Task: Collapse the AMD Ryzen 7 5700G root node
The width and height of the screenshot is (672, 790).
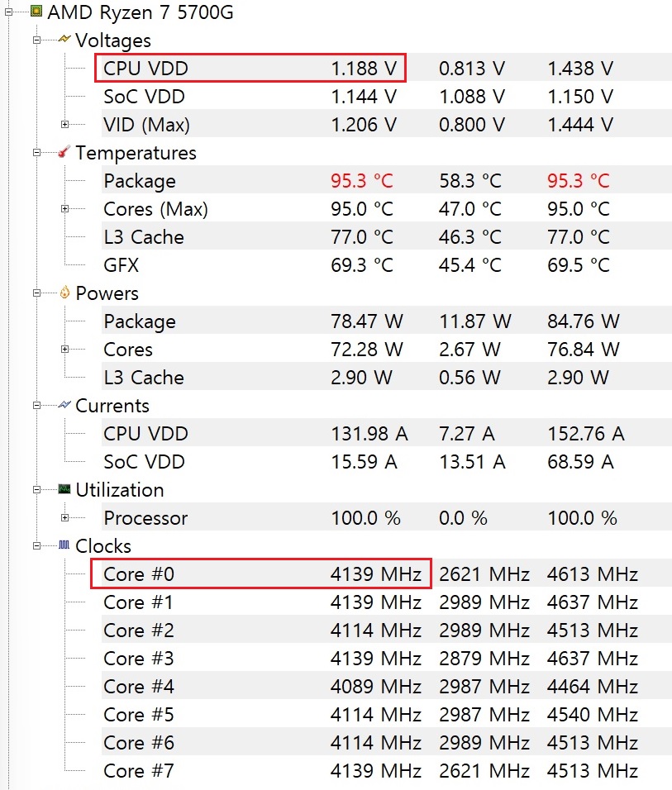Action: pyautogui.click(x=8, y=12)
